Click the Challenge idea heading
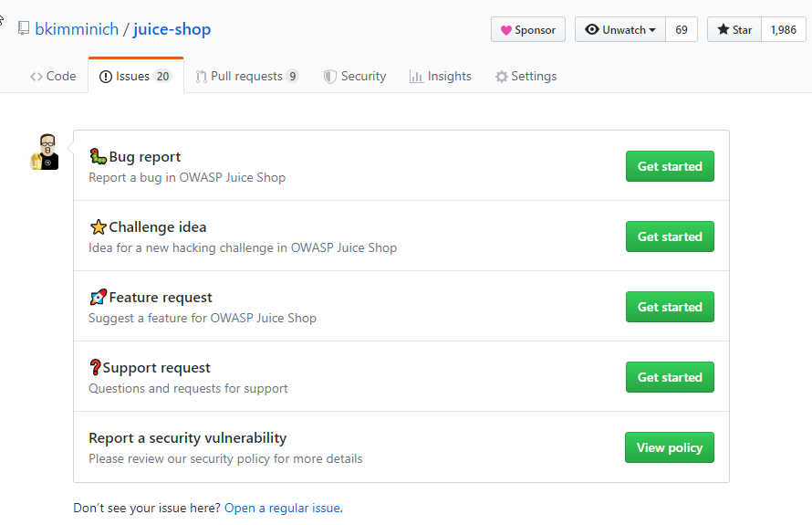 (158, 227)
